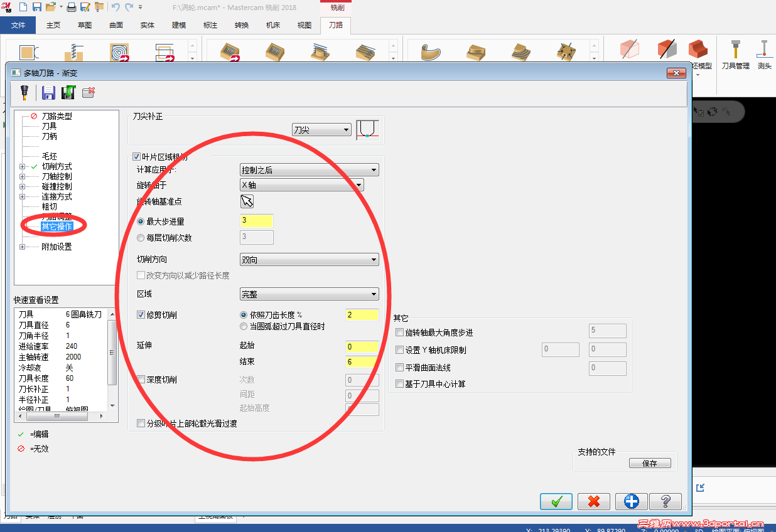Click the Redo arrow in quick access bar
The image size is (776, 532).
point(129,7)
